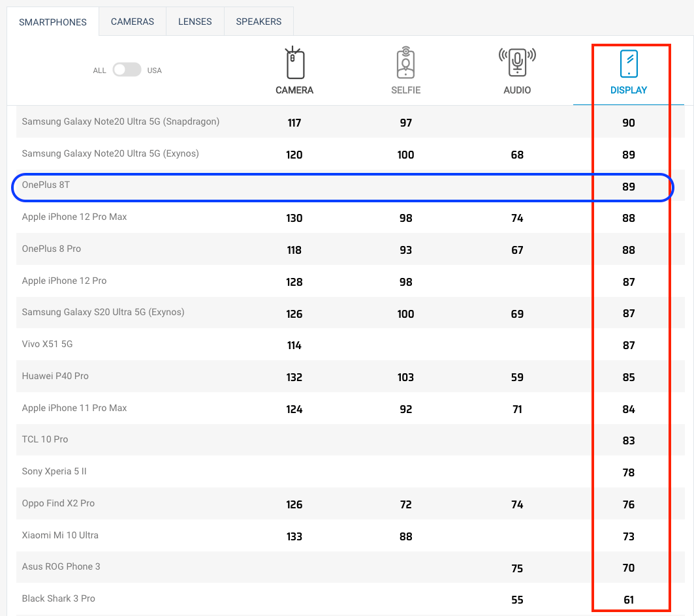
Task: Click display score 73 for Xiaomi Mi 10 Ultra
Action: pos(629,536)
